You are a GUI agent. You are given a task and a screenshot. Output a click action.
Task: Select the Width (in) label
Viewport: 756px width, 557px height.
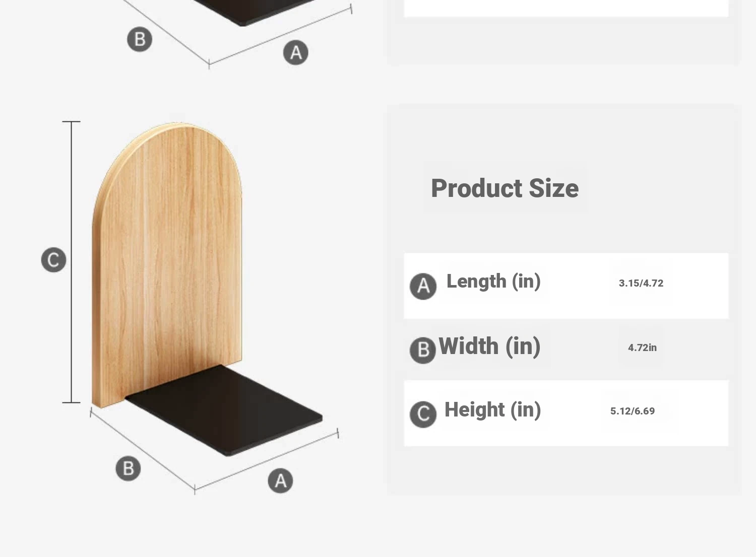(489, 346)
